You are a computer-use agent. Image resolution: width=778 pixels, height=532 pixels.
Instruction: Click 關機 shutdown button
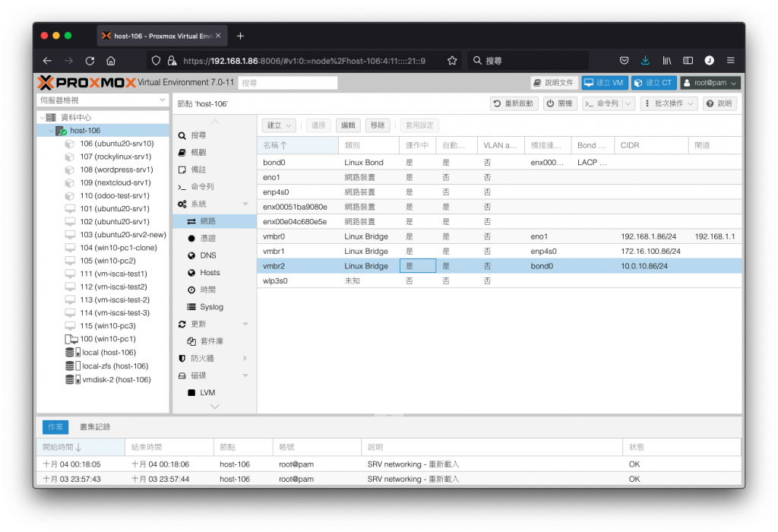click(x=560, y=103)
